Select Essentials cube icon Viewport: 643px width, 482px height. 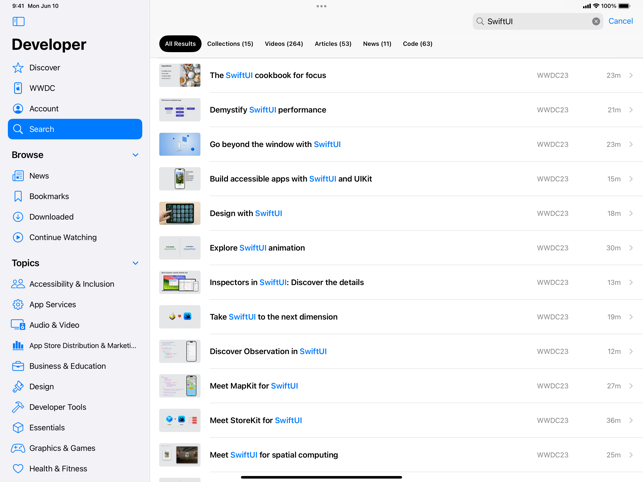pyautogui.click(x=18, y=427)
